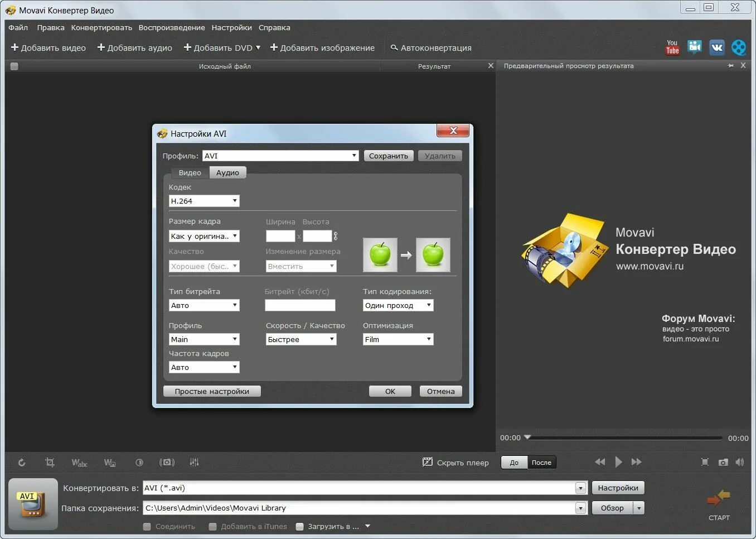Click the play button in preview
The width and height of the screenshot is (756, 539).
tap(618, 462)
